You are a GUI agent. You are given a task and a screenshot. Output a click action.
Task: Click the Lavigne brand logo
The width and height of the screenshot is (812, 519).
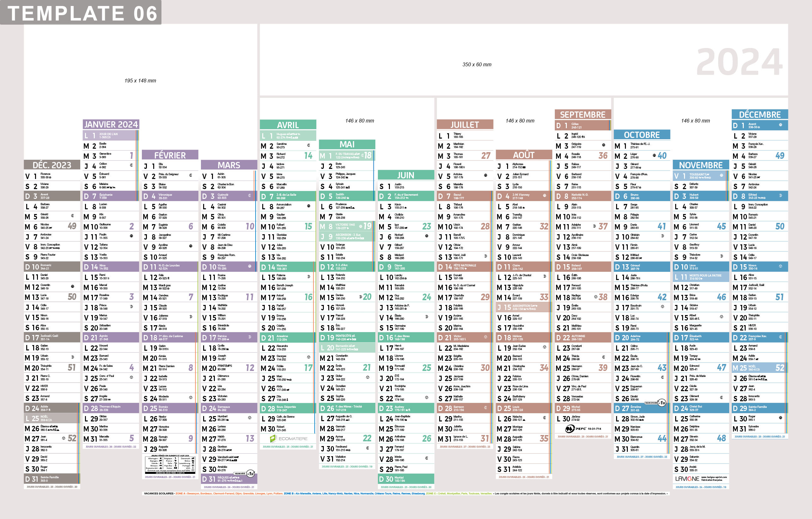click(687, 479)
